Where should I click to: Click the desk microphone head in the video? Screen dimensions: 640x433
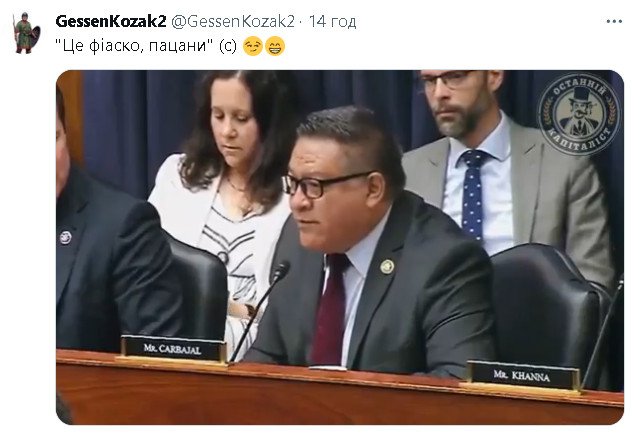(280, 271)
